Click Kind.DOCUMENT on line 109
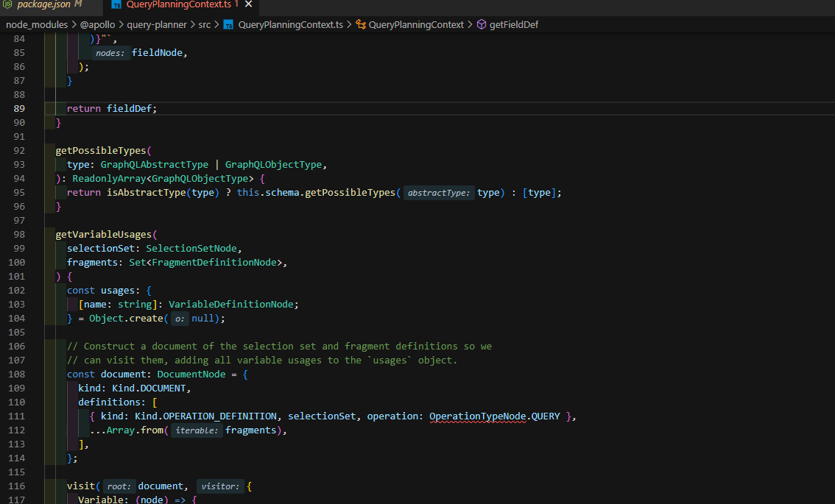835x504 pixels. (x=149, y=388)
